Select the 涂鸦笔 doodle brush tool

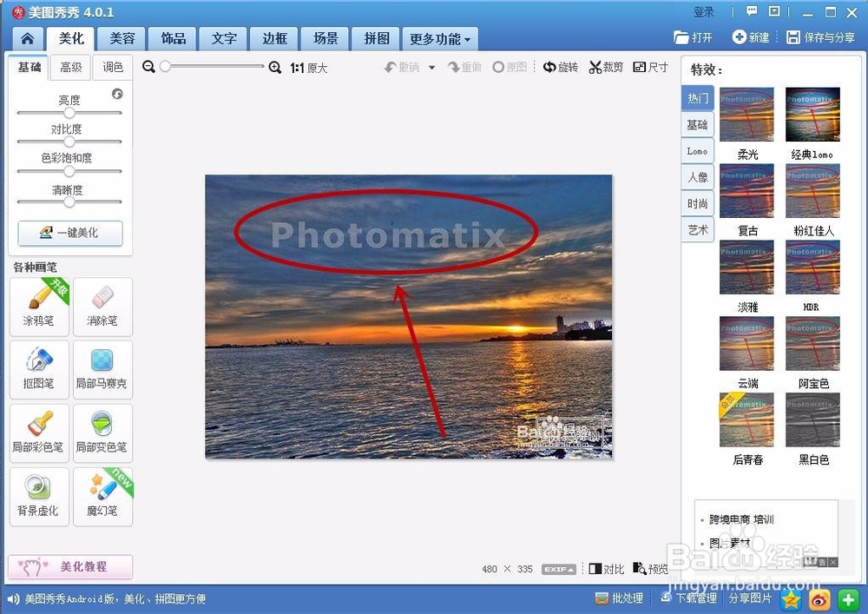pyautogui.click(x=39, y=307)
